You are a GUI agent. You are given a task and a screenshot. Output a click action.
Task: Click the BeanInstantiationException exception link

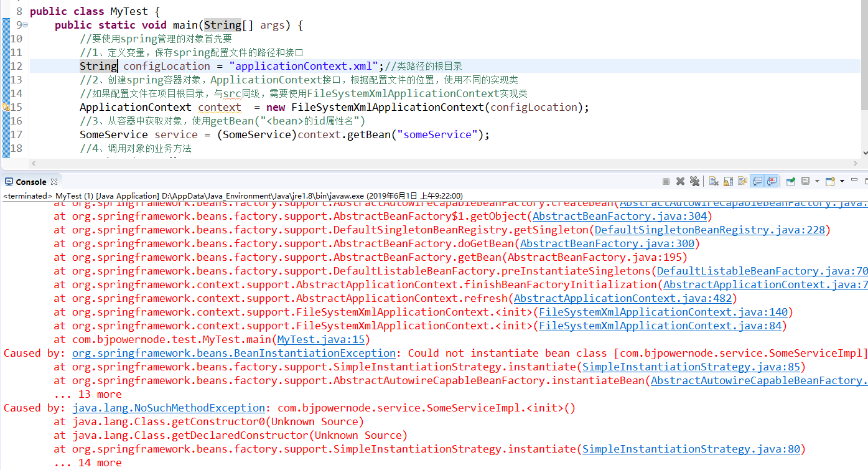tap(234, 353)
